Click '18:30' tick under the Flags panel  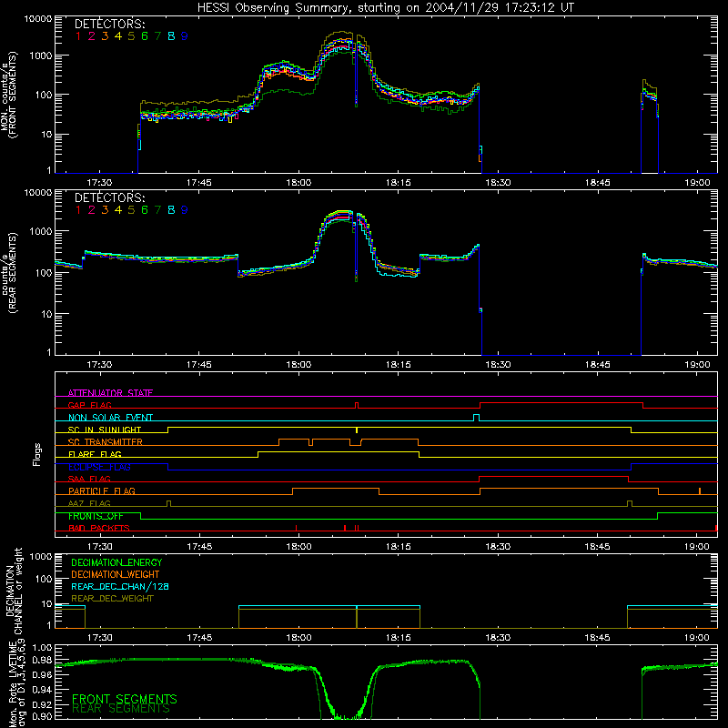(x=498, y=547)
